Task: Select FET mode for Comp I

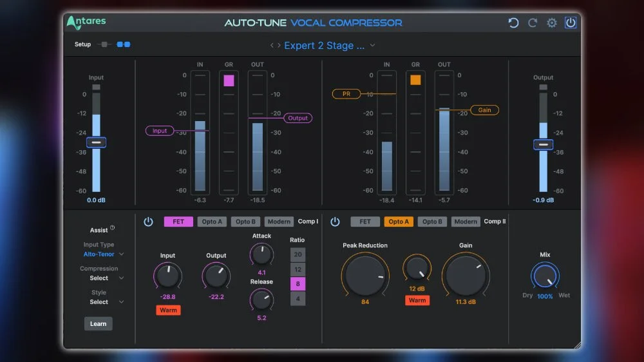Action: tap(178, 222)
